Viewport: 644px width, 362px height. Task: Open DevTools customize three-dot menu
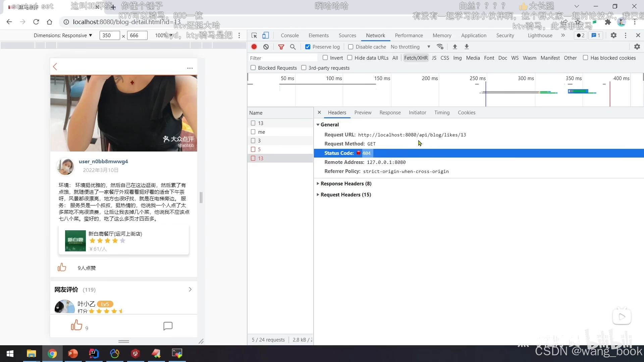[x=626, y=36]
